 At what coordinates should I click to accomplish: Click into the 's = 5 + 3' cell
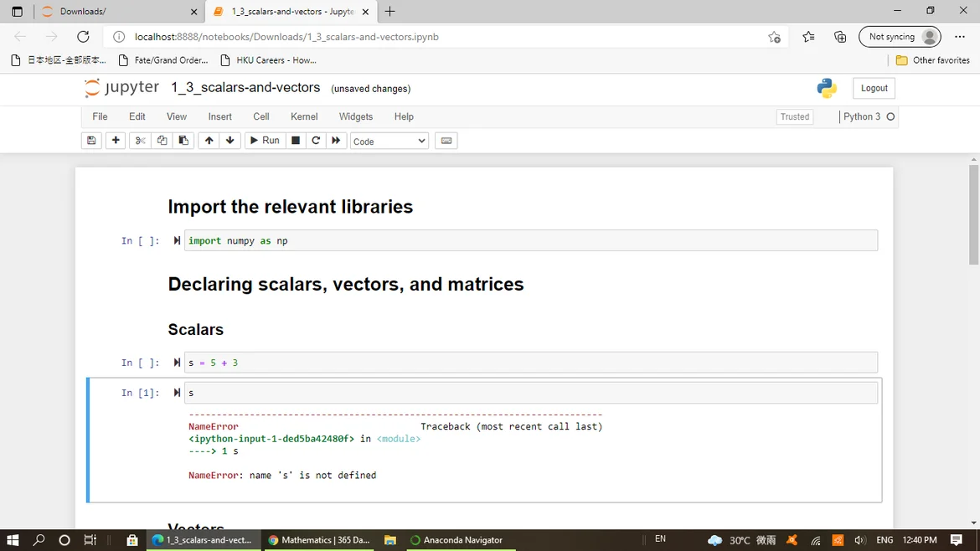(528, 363)
